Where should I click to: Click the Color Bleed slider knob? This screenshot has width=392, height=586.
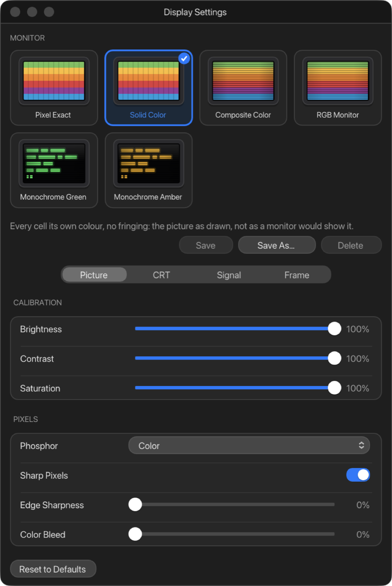tap(135, 534)
